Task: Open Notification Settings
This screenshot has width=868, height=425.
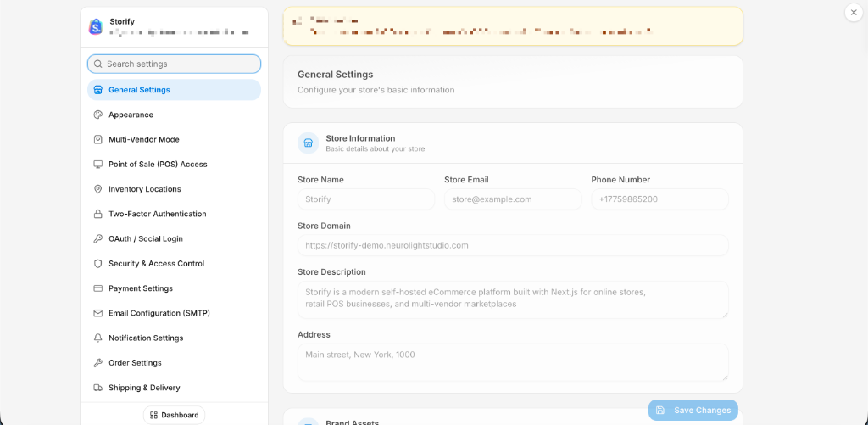Action: [x=174, y=338]
